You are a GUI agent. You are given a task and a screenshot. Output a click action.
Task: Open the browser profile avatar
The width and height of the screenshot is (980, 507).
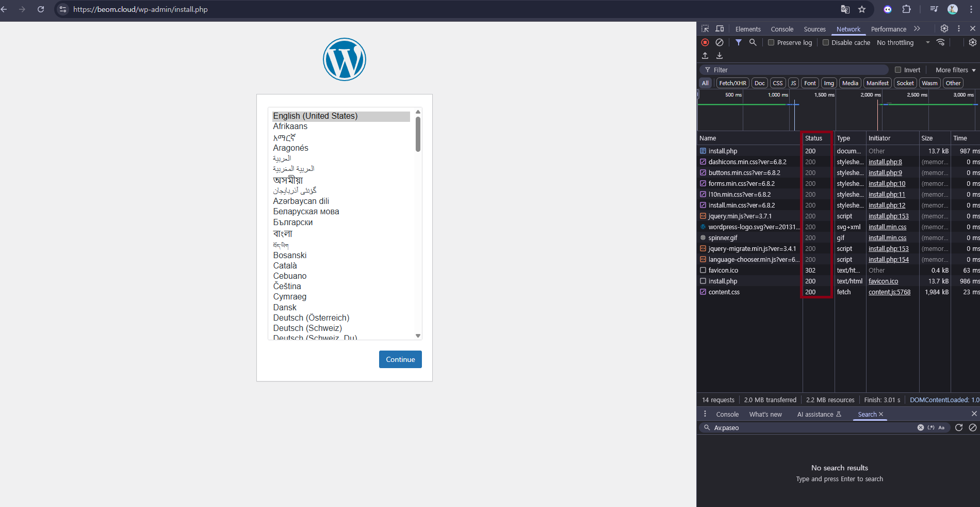click(953, 9)
